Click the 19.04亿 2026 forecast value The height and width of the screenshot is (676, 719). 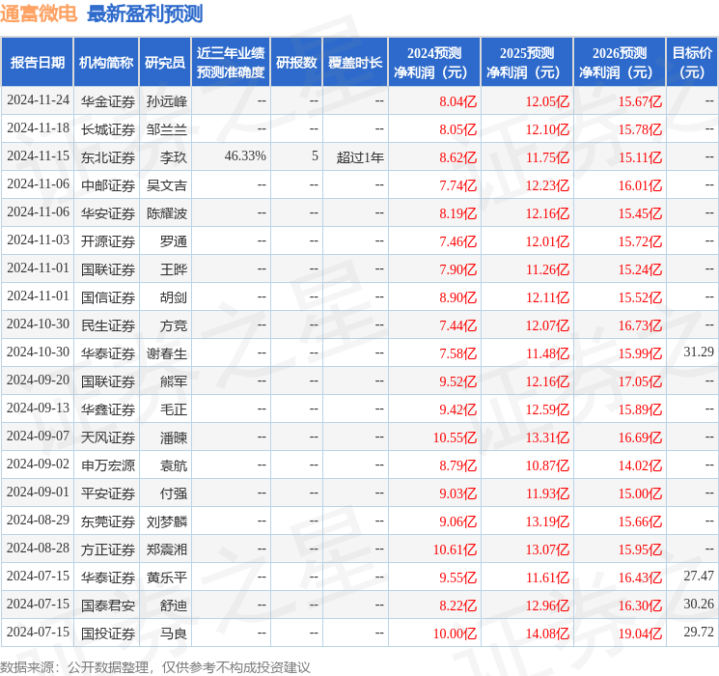tap(640, 633)
